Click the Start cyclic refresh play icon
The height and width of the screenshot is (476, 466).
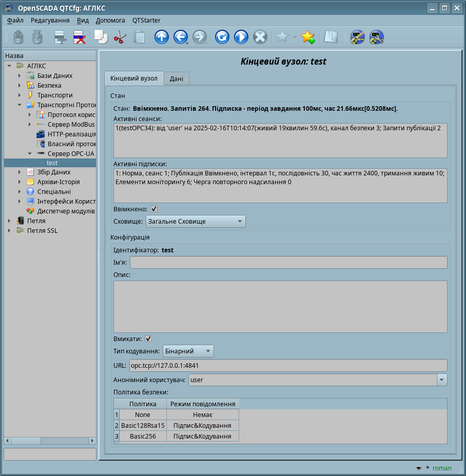241,37
